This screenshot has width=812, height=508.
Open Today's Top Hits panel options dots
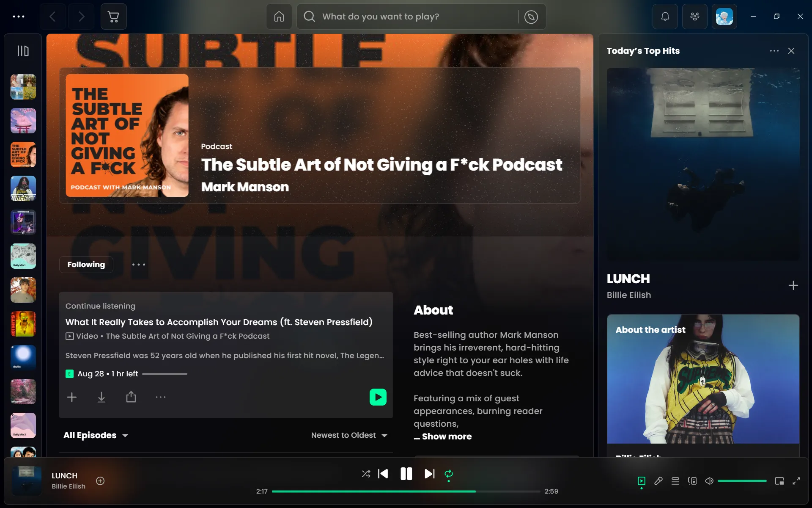774,51
